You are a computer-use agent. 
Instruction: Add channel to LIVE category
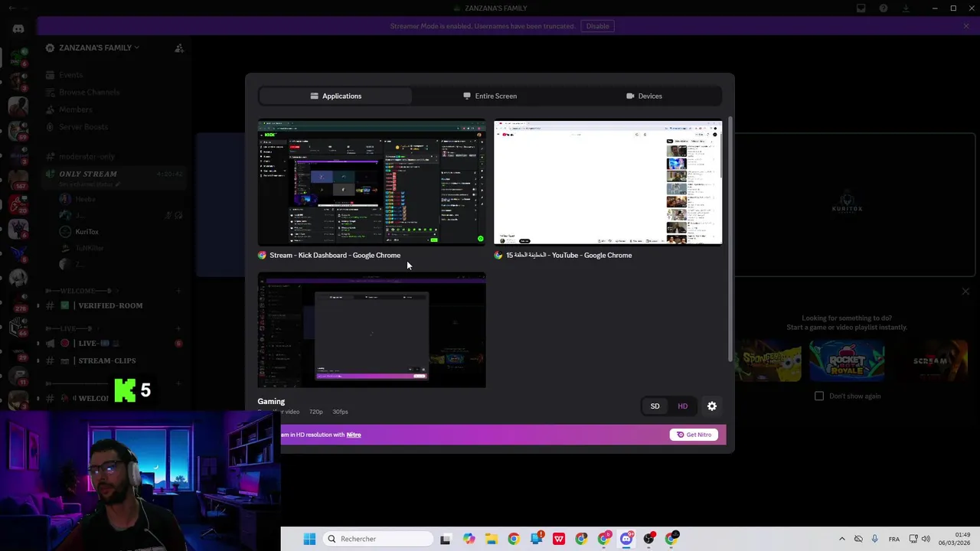point(179,328)
